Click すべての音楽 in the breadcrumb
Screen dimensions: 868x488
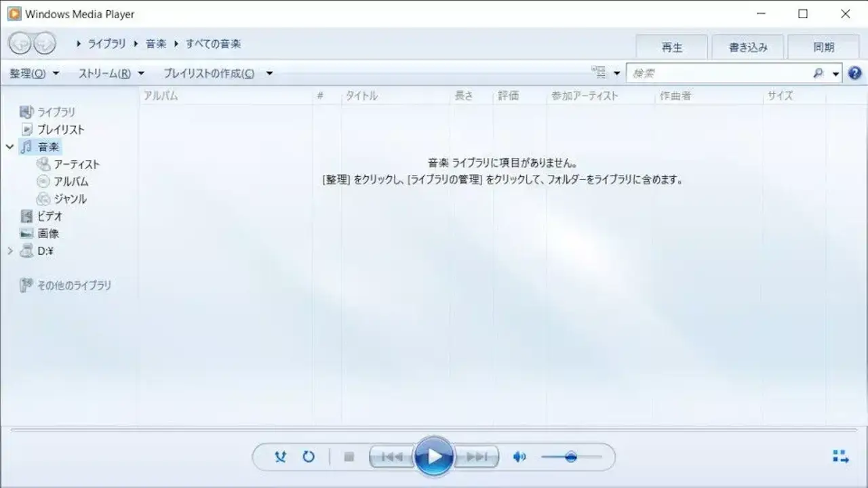coord(213,43)
